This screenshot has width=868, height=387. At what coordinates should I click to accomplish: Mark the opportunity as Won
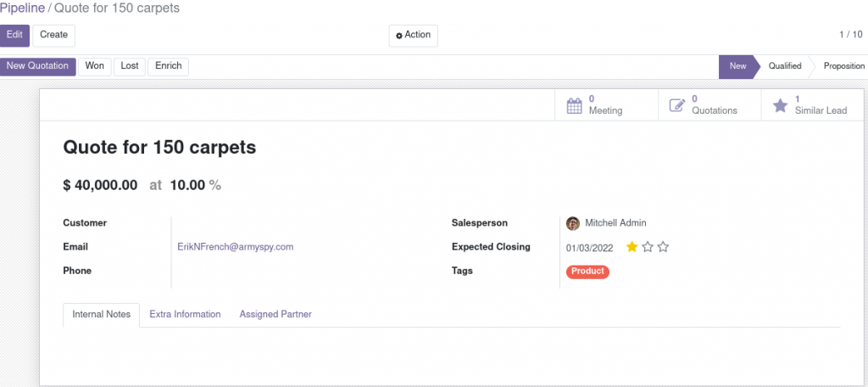coord(95,66)
